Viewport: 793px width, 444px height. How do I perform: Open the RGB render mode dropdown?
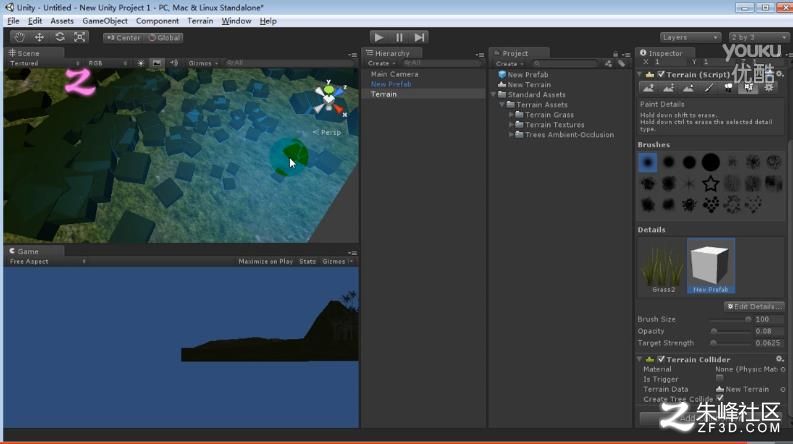[107, 63]
